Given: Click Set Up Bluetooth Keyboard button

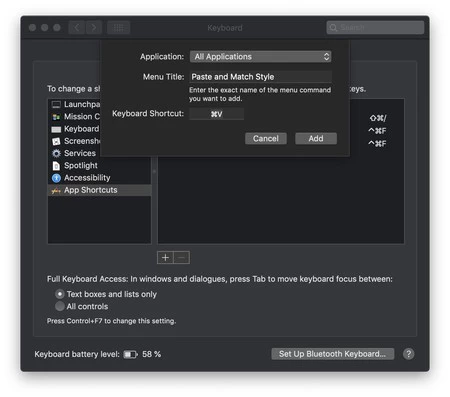Looking at the screenshot, I should pos(333,354).
